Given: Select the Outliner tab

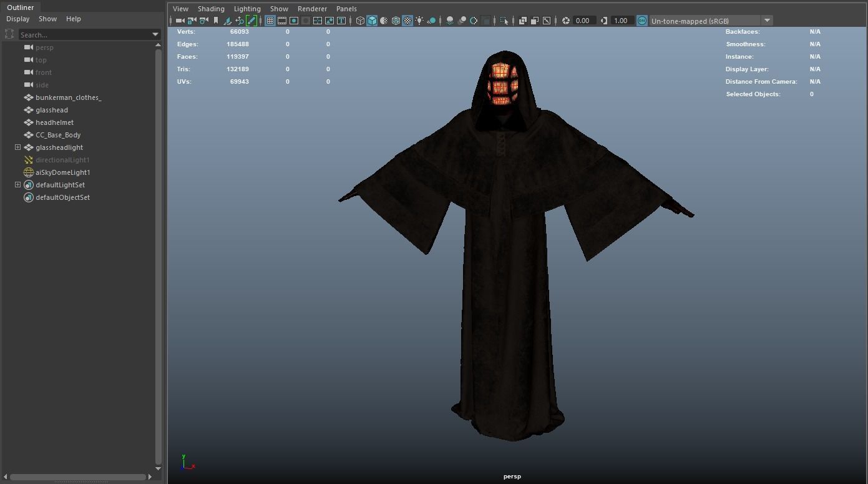Looking at the screenshot, I should pyautogui.click(x=21, y=7).
